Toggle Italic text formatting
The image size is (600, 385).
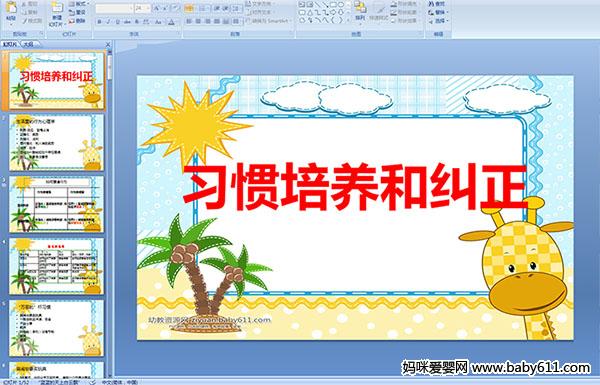pos(109,22)
